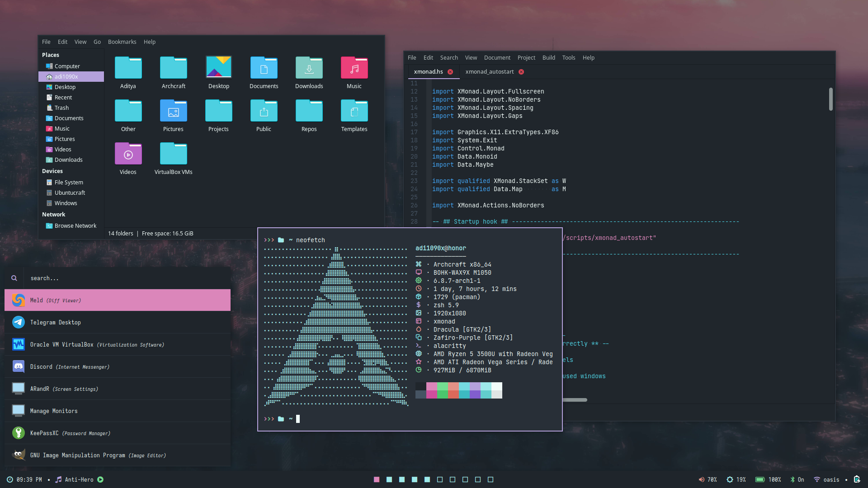
Task: Switch to the first pink workspace indicator
Action: pyautogui.click(x=377, y=479)
